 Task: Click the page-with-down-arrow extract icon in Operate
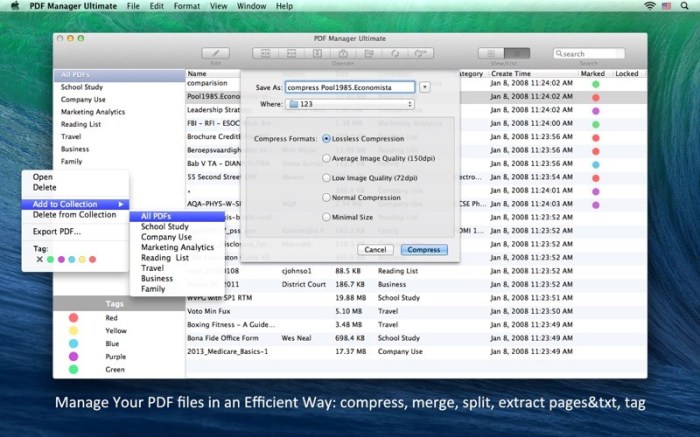pyautogui.click(x=317, y=54)
